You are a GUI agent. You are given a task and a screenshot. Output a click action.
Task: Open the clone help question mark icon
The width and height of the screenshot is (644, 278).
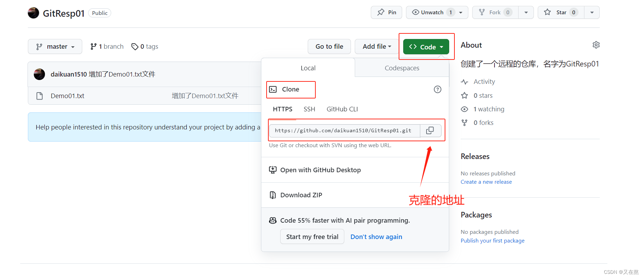[x=437, y=89]
